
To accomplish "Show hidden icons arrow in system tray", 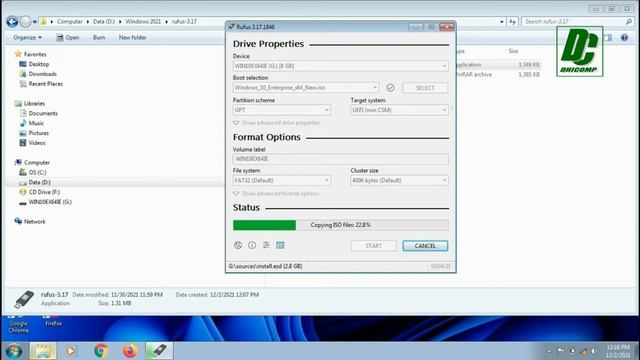I will [x=549, y=351].
